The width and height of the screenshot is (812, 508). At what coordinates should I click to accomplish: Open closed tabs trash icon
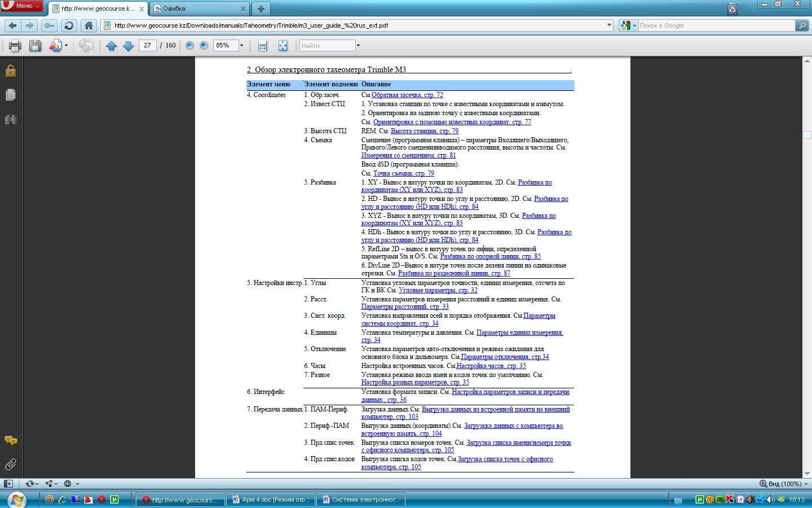(732, 8)
